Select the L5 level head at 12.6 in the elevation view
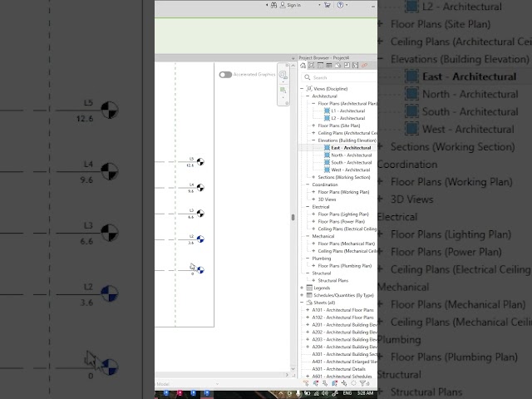532x399 pixels. (x=200, y=162)
